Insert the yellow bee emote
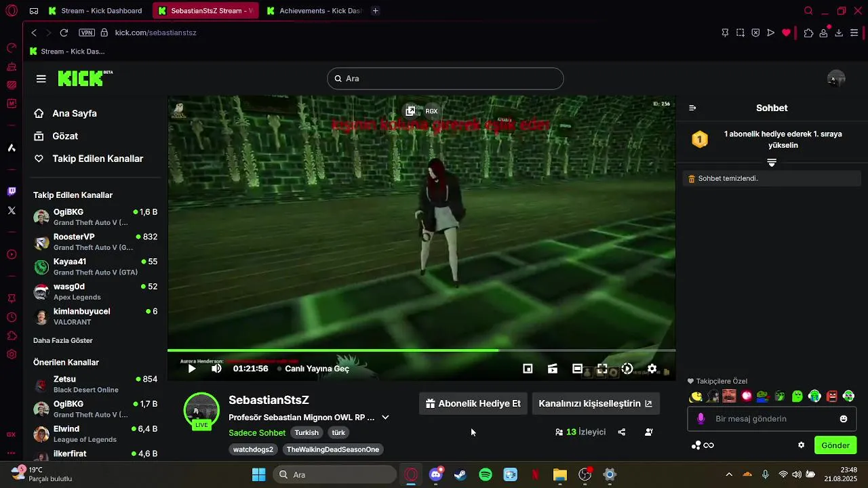 coord(696,396)
